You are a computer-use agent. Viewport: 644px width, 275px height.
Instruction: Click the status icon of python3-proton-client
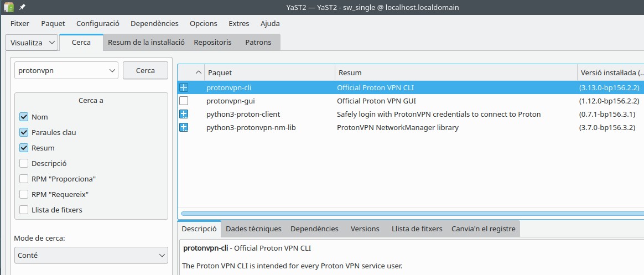[184, 115]
